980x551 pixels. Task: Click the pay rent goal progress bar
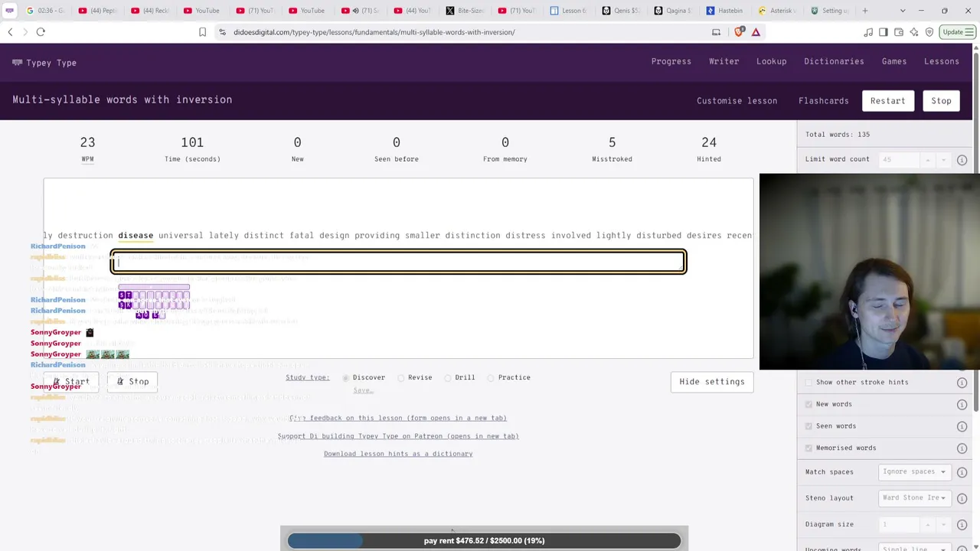484,541
